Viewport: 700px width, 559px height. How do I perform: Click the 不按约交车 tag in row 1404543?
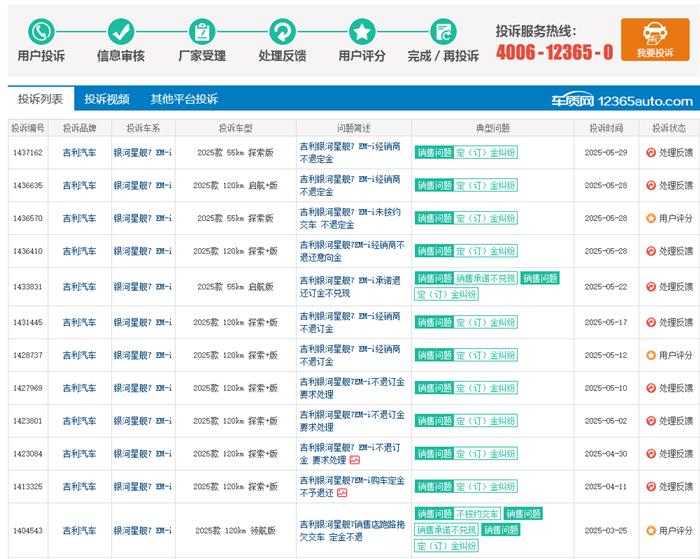[x=477, y=514]
